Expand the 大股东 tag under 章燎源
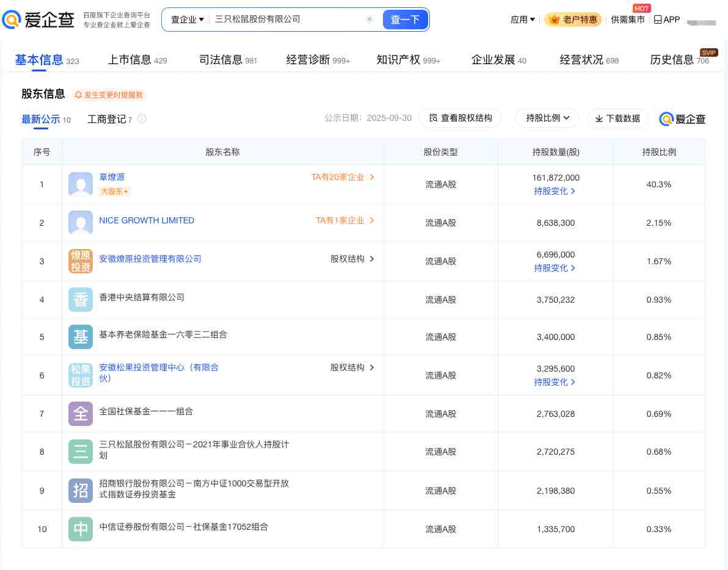Screen dimensions: 728x570 coord(114,192)
